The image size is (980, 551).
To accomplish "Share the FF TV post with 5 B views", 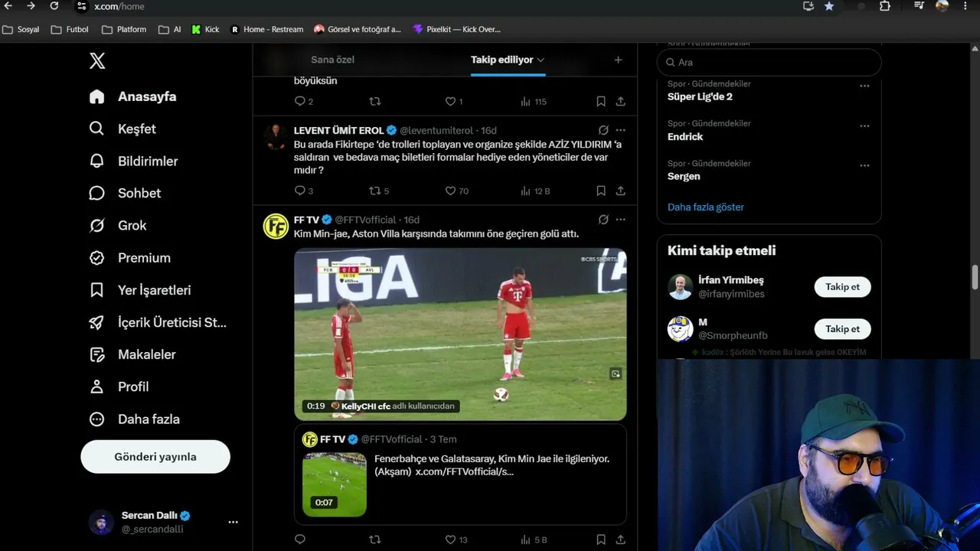I will 620,540.
